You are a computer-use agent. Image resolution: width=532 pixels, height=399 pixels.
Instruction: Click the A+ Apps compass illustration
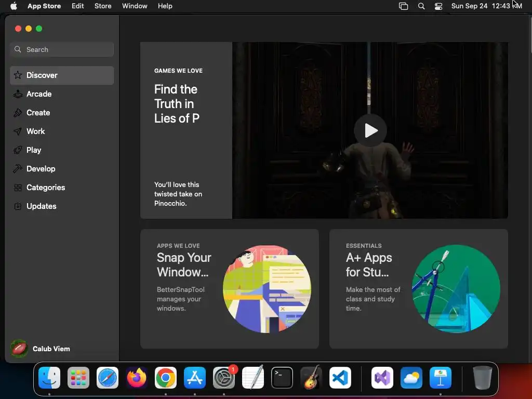point(456,289)
